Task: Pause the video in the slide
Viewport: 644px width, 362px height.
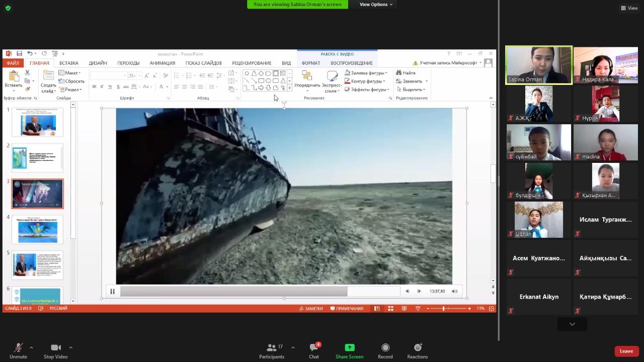Action: [x=112, y=291]
